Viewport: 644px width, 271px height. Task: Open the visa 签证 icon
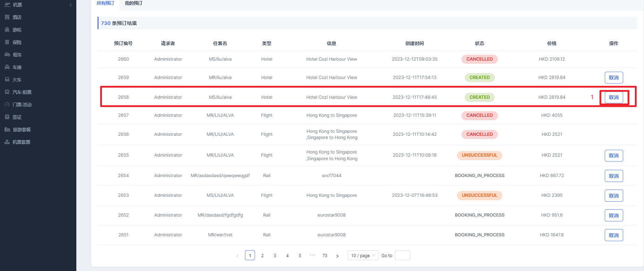point(7,117)
